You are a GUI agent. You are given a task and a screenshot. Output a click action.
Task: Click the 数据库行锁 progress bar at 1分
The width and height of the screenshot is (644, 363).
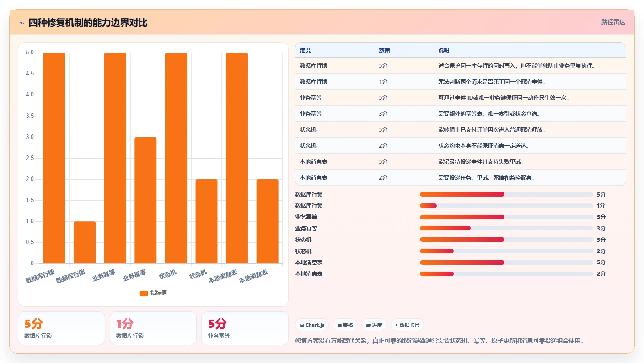coord(506,206)
